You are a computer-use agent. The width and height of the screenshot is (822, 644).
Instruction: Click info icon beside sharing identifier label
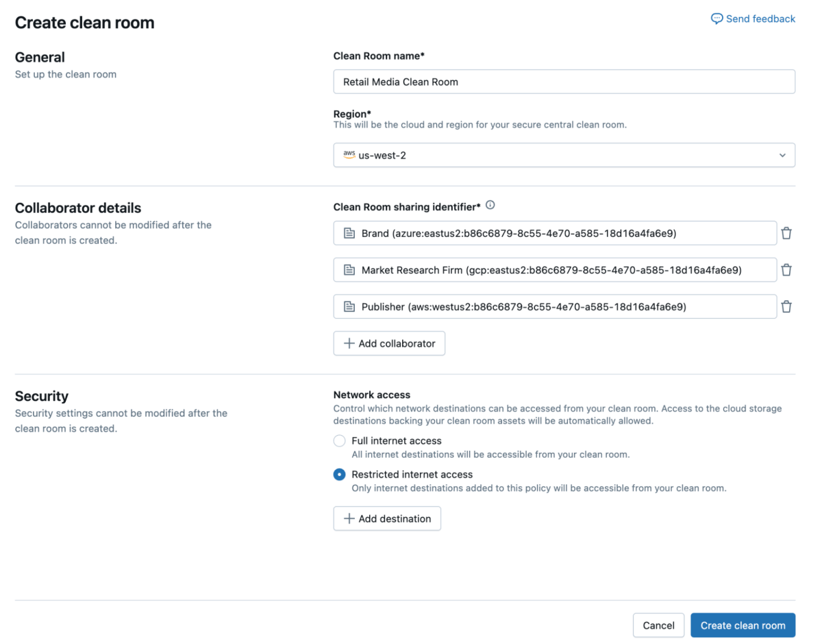click(x=490, y=206)
